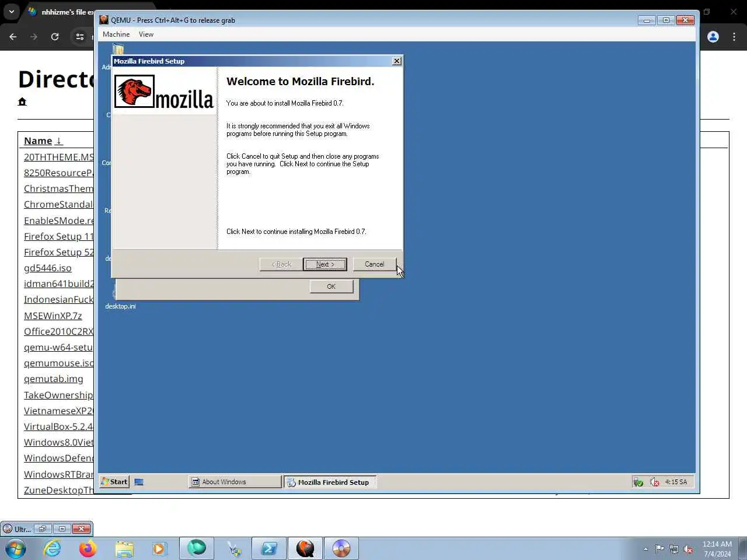
Task: Click the browser Back arrow
Action: (x=13, y=37)
